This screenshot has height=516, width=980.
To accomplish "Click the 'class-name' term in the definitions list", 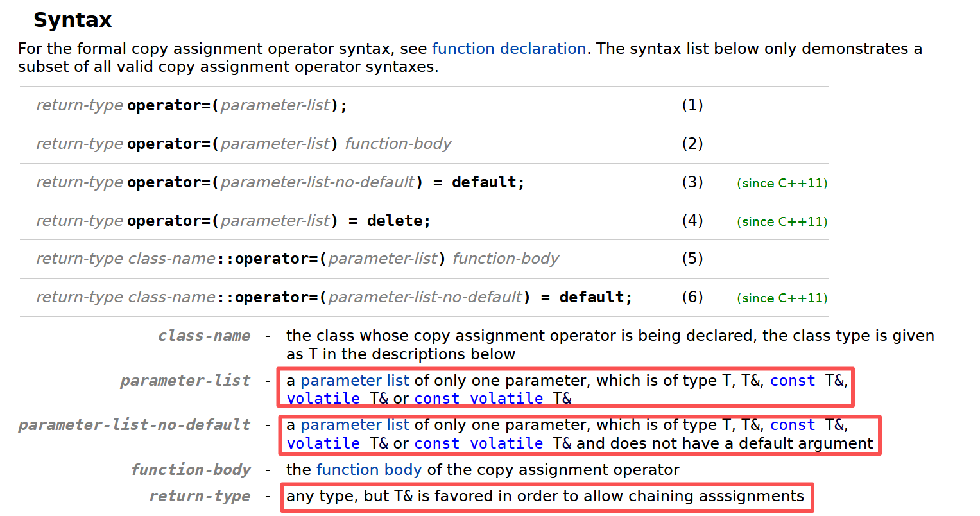I will point(204,336).
